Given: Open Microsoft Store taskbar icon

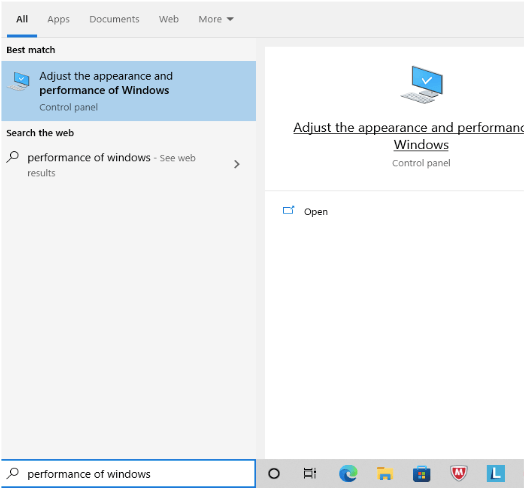Looking at the screenshot, I should (x=421, y=474).
